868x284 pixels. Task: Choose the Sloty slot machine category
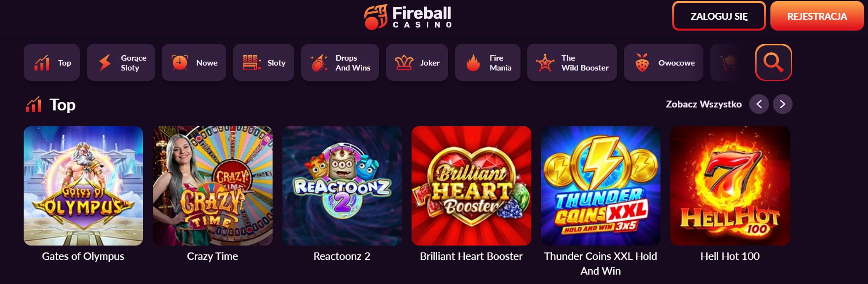coord(264,62)
